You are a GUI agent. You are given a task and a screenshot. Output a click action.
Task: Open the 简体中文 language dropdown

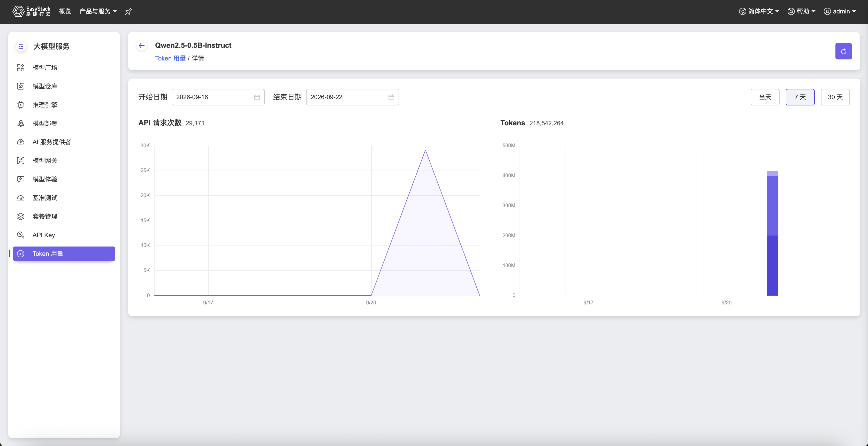[x=759, y=11]
